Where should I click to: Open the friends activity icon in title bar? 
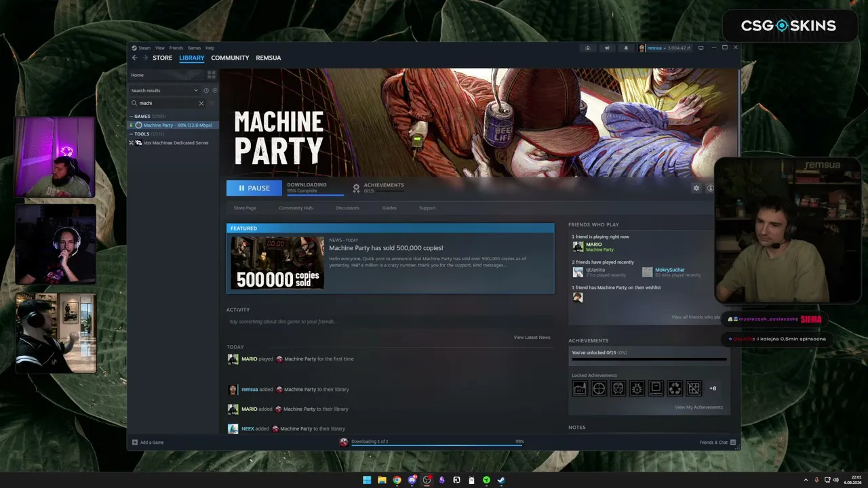point(588,48)
